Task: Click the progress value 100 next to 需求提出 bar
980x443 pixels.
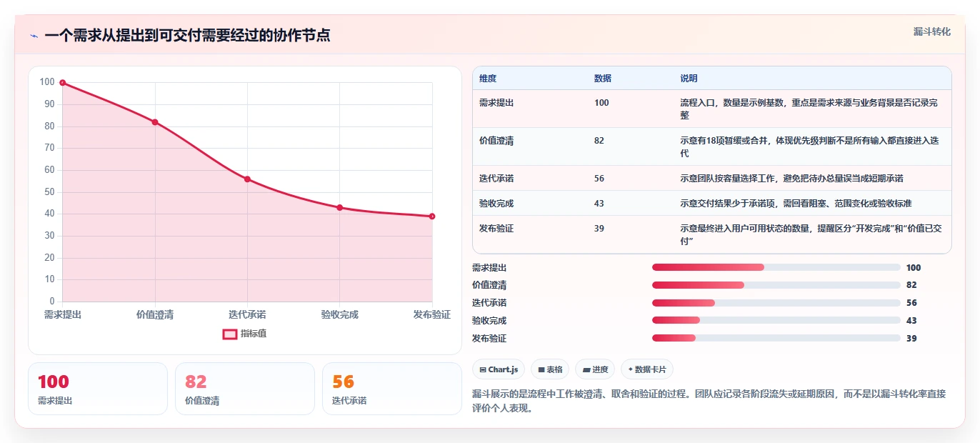Action: point(914,268)
